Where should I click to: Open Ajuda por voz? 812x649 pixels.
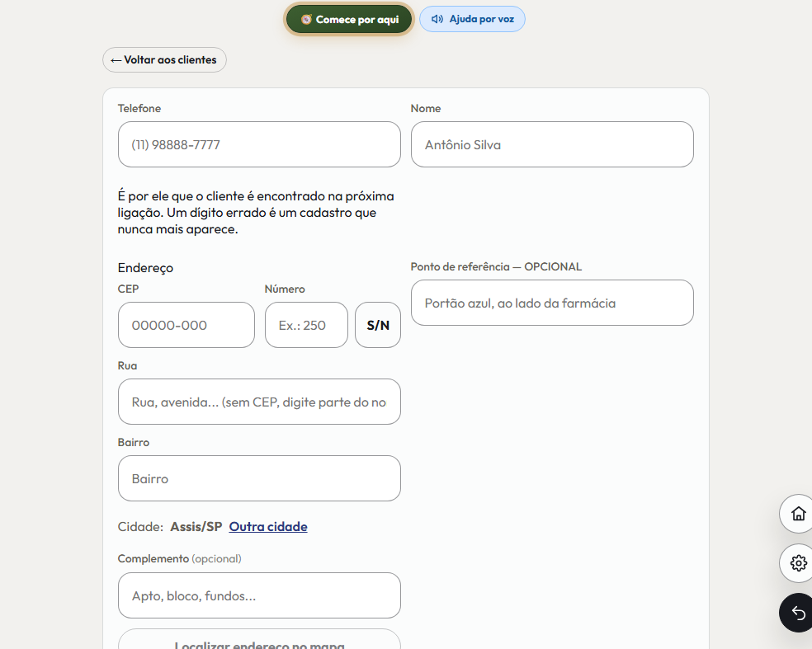(x=472, y=19)
